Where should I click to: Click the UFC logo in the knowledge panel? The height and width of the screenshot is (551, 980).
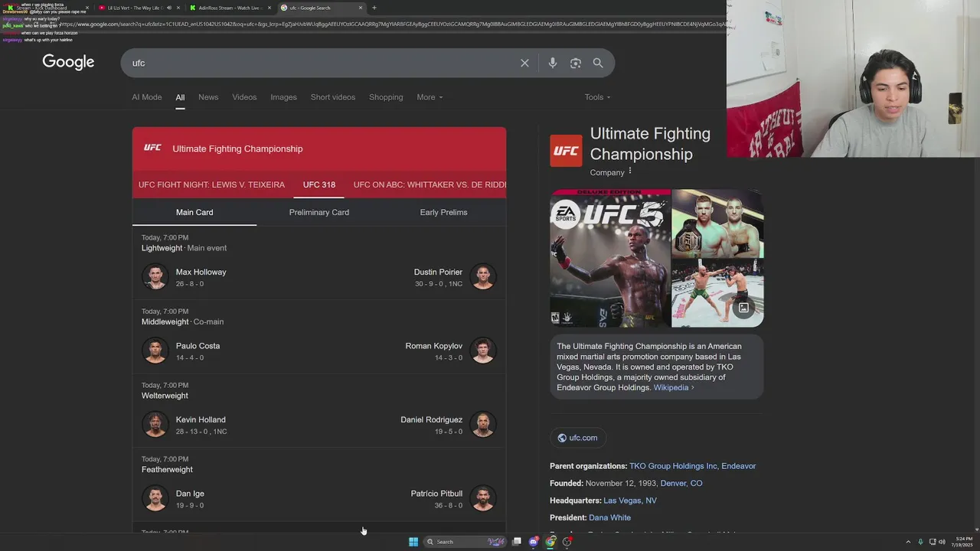click(566, 151)
